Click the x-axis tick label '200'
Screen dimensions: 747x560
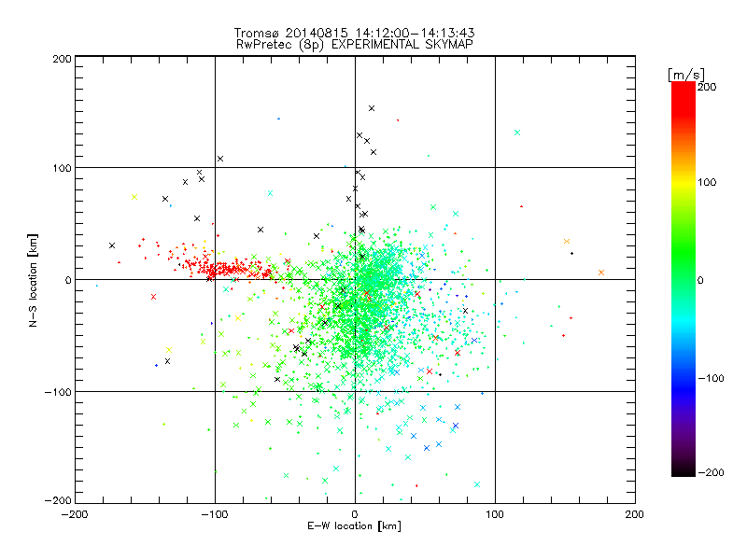click(x=635, y=514)
